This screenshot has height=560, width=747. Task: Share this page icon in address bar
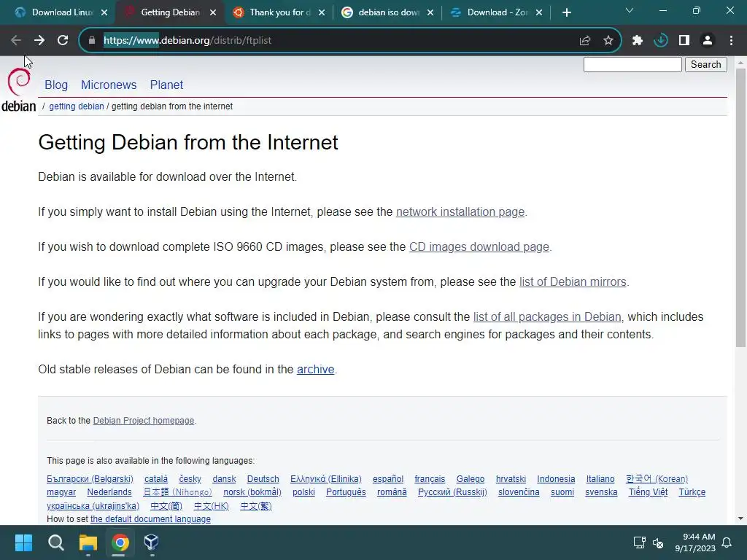[x=585, y=41]
